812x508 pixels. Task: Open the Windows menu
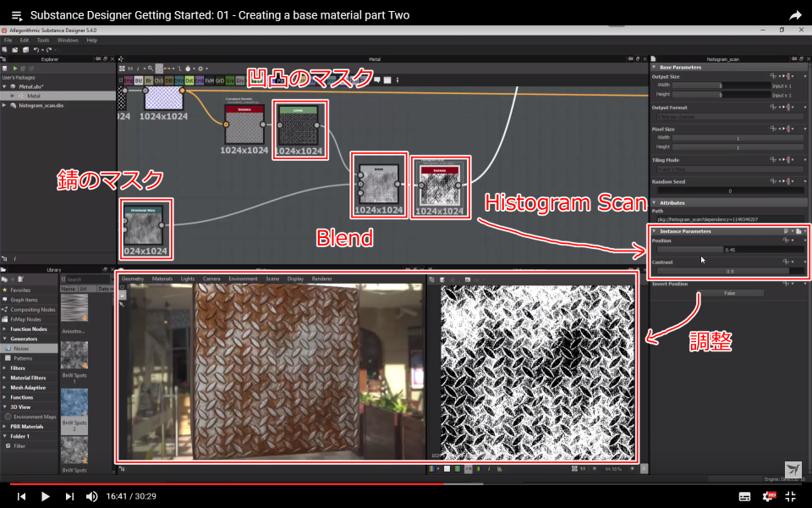click(68, 40)
